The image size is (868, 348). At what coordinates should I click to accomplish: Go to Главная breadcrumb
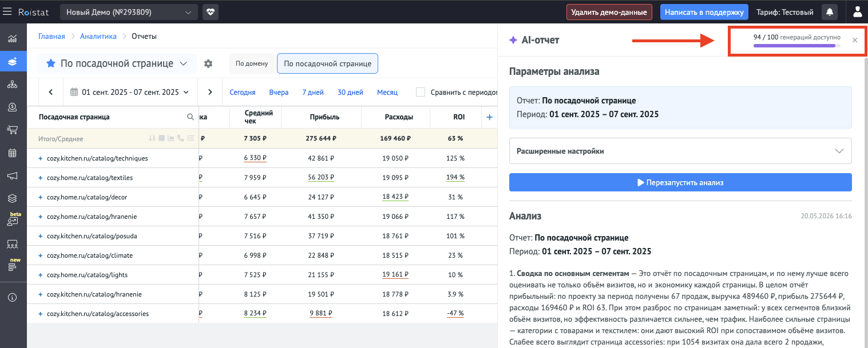pos(51,36)
